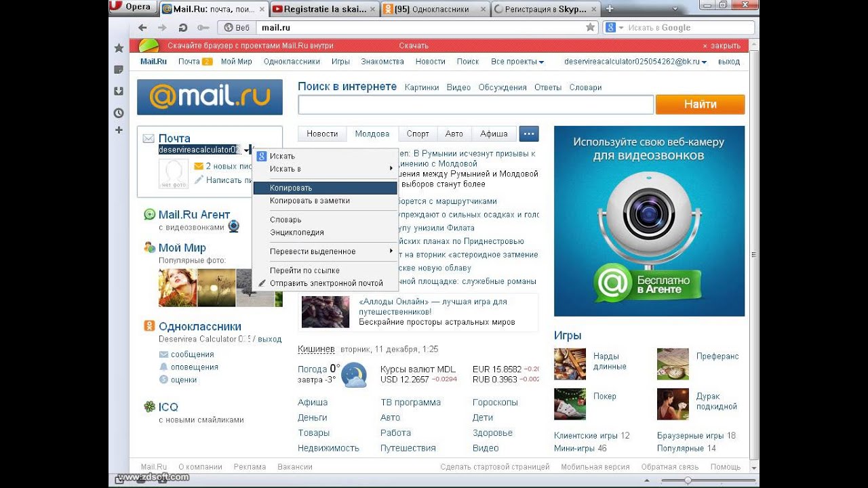Click the address bar showing mail.ru
The image size is (868, 488).
[420, 28]
